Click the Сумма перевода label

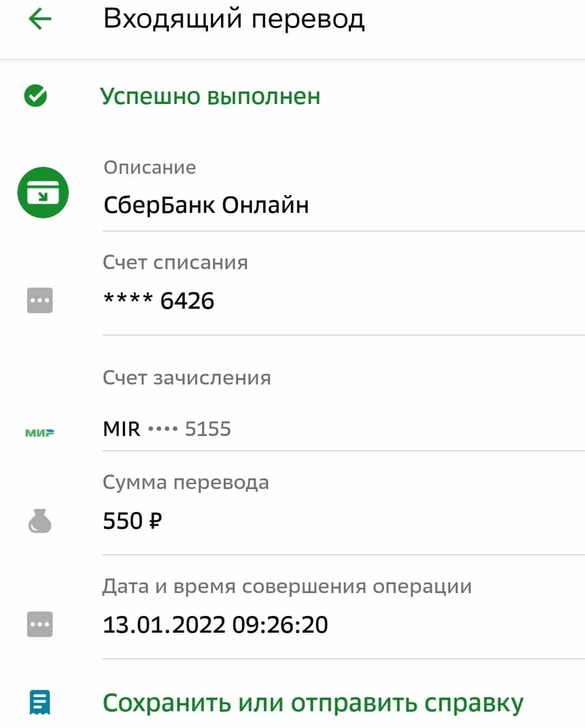[x=186, y=483]
